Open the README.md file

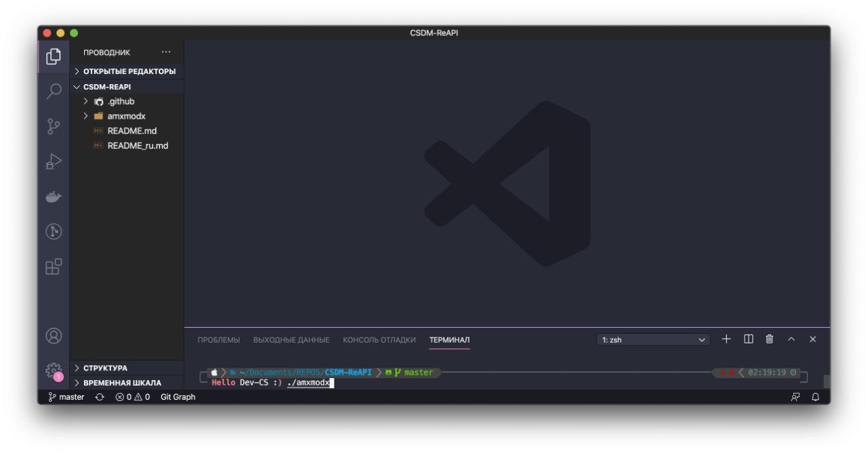pos(127,131)
